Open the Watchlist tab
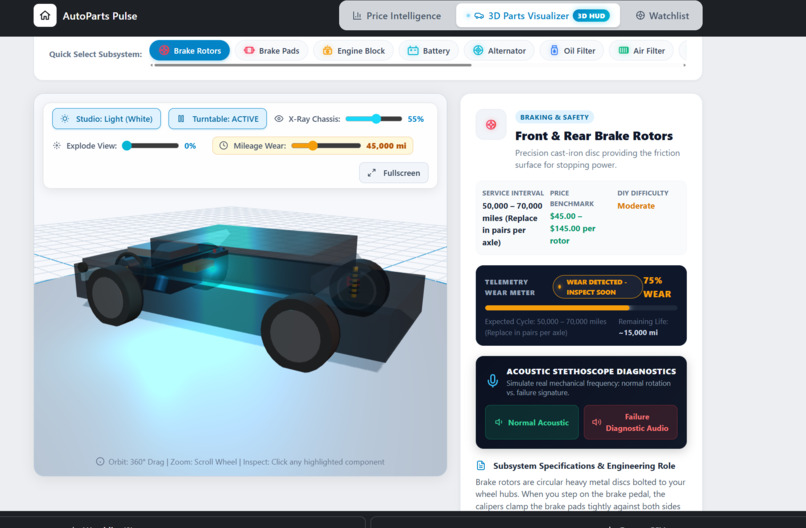This screenshot has width=806, height=528. point(662,16)
